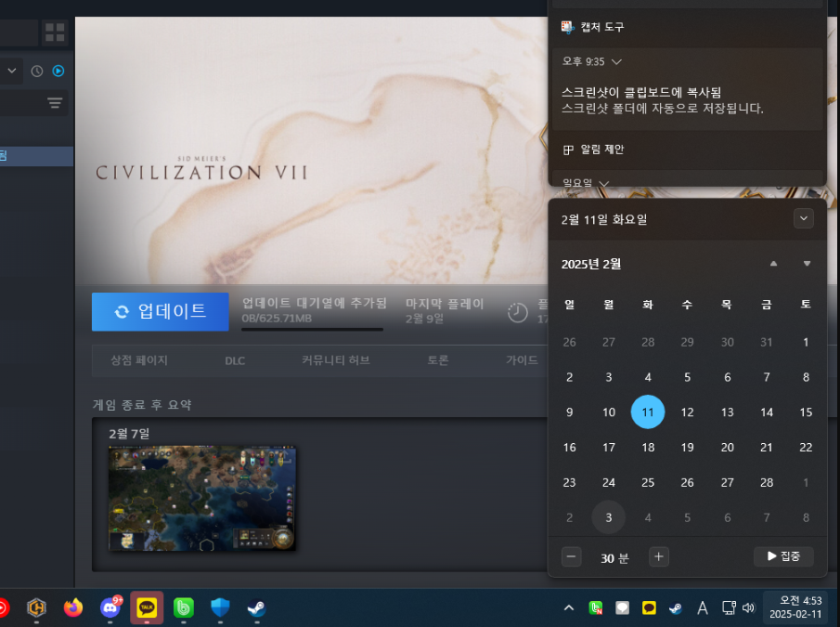Increase focus time with plus button
The height and width of the screenshot is (627, 840).
click(x=658, y=557)
